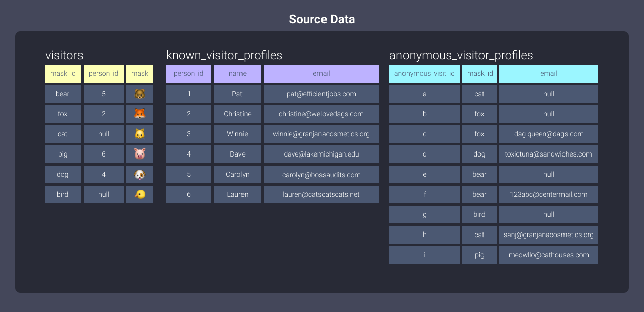
Task: Expand the known_visitor_profiles table heading
Action: (224, 55)
